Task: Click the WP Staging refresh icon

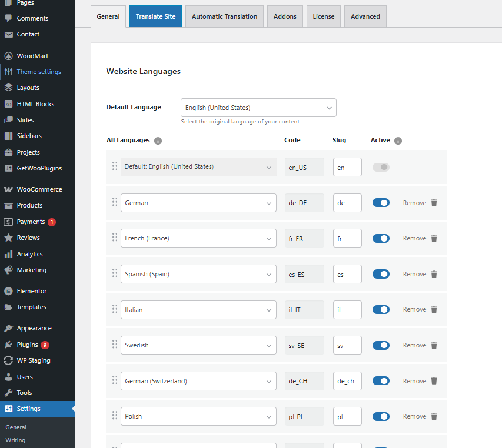Action: click(x=7, y=360)
